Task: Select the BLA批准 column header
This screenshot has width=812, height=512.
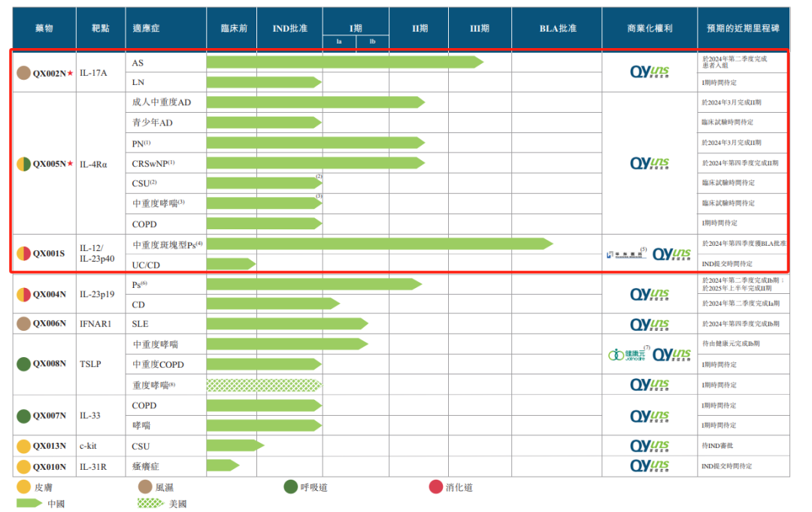Action: (558, 28)
